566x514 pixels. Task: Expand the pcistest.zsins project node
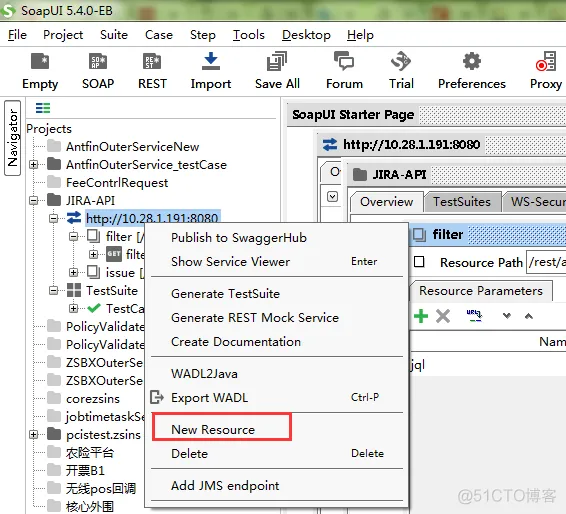pos(34,434)
